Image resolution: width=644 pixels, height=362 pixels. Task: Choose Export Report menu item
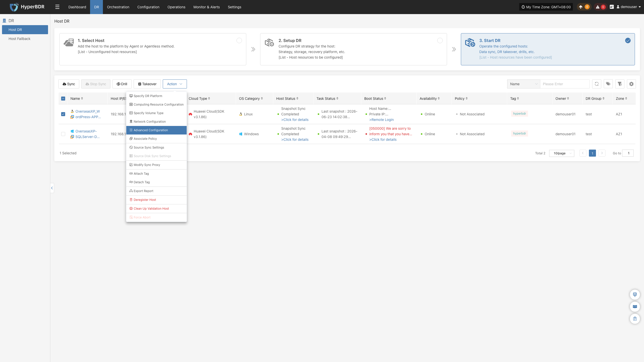point(156,191)
